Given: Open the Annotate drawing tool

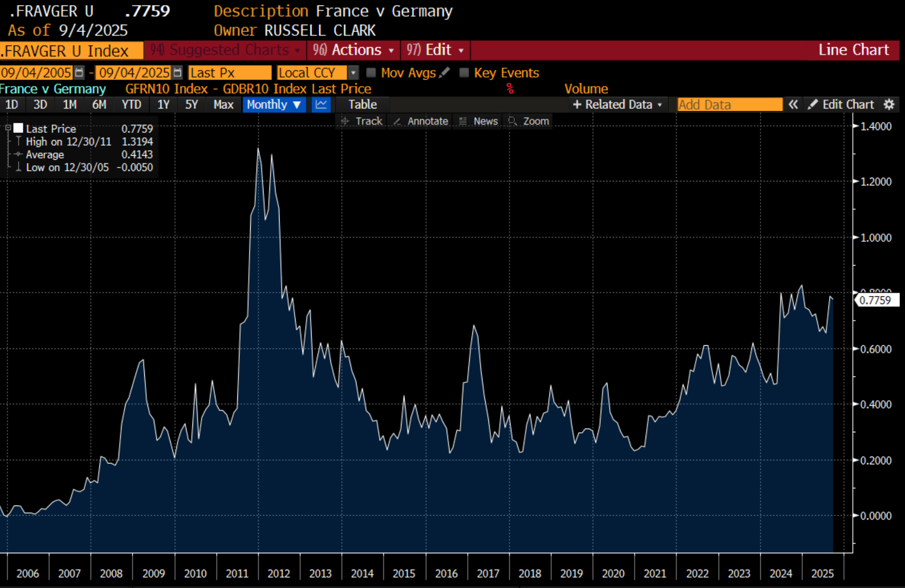Looking at the screenshot, I should point(421,121).
